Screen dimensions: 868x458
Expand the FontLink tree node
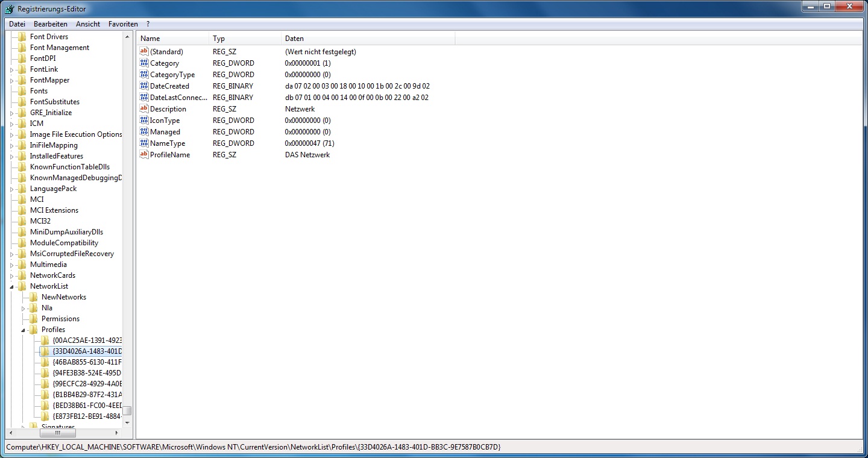pyautogui.click(x=11, y=70)
